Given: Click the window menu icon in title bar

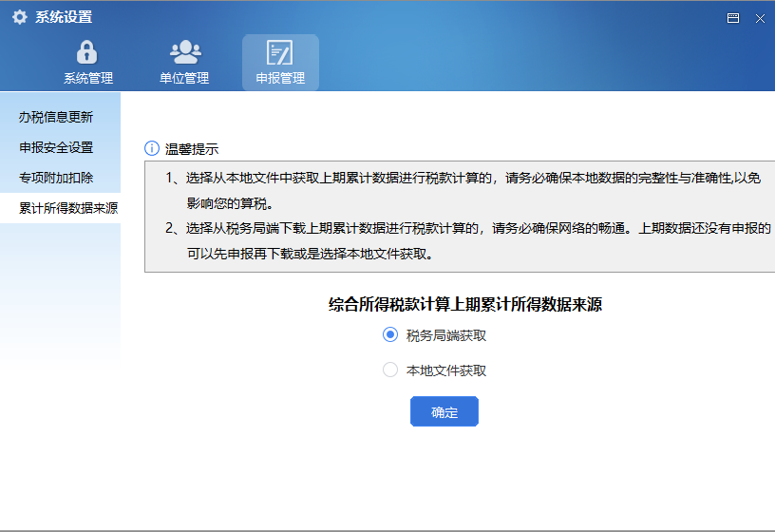Looking at the screenshot, I should [733, 18].
